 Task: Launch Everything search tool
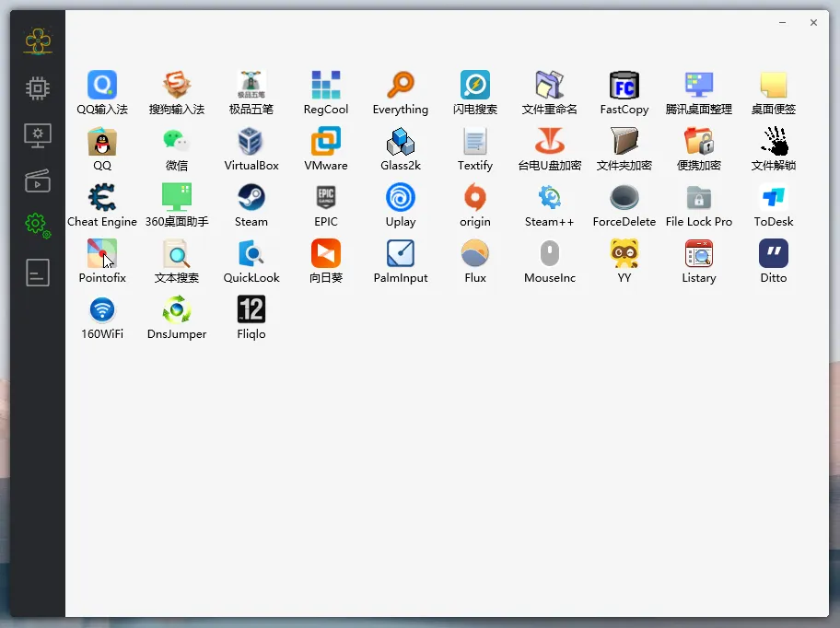tap(400, 85)
